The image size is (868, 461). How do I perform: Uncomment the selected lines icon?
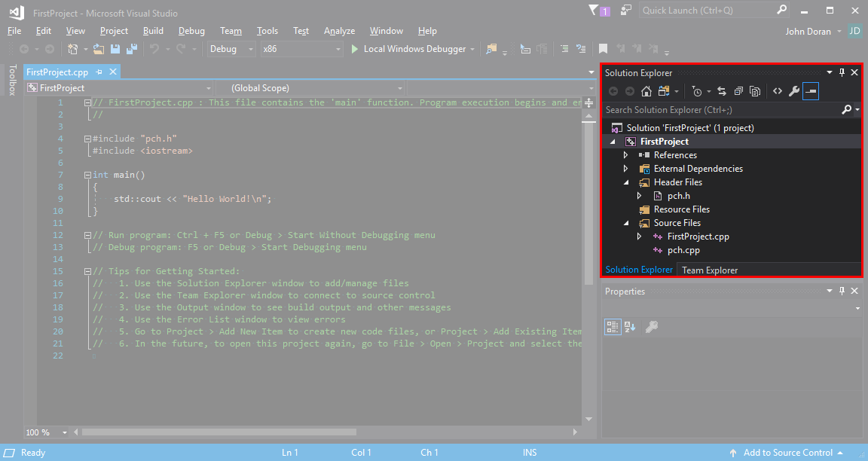(581, 49)
